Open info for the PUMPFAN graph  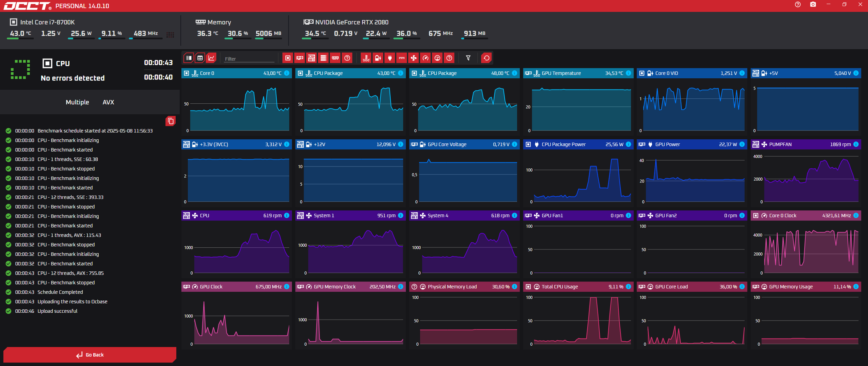[x=856, y=144]
